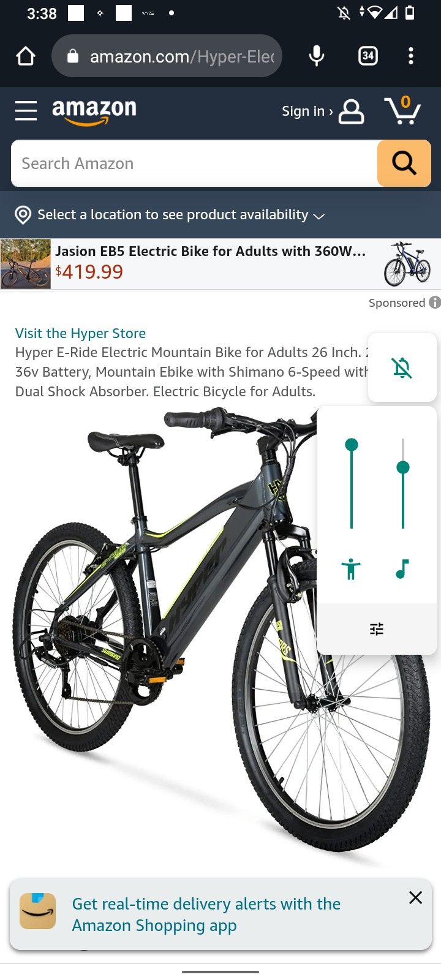Viewport: 441px width, 980px height.
Task: Open more volume settings panel
Action: [x=377, y=629]
